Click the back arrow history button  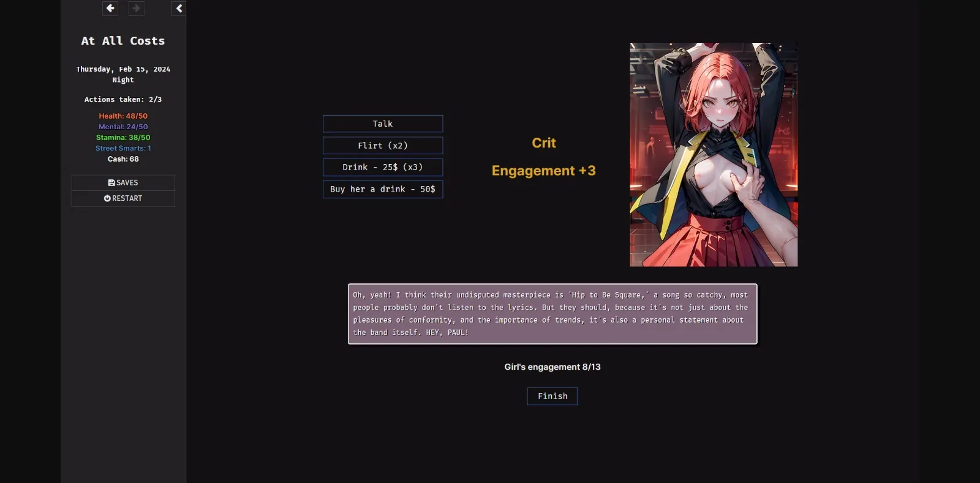tap(110, 9)
